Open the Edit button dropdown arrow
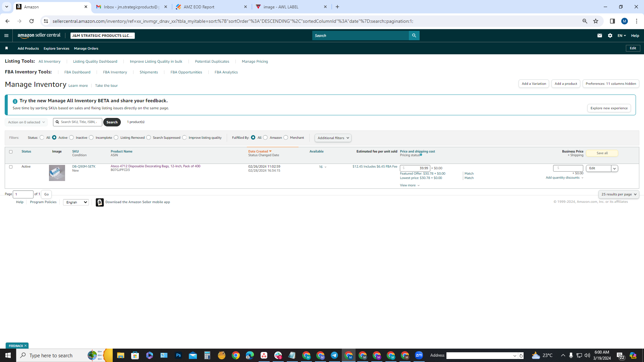644x362 pixels. (x=614, y=169)
